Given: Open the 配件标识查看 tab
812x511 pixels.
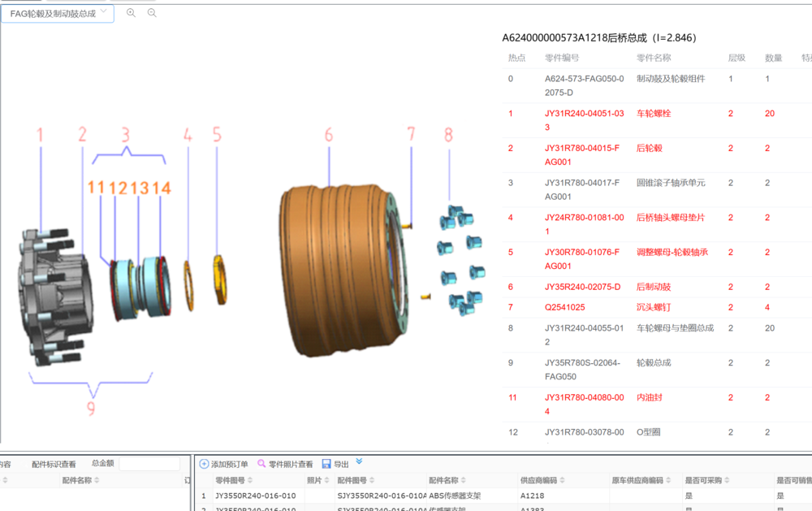Looking at the screenshot, I should coord(54,465).
